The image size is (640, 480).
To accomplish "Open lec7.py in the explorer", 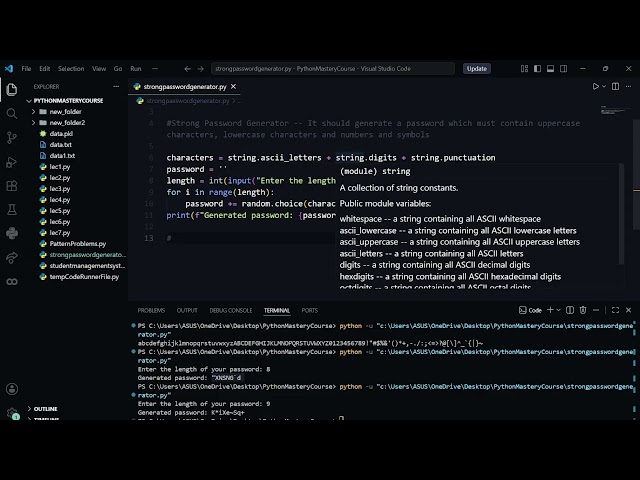I will coord(60,233).
